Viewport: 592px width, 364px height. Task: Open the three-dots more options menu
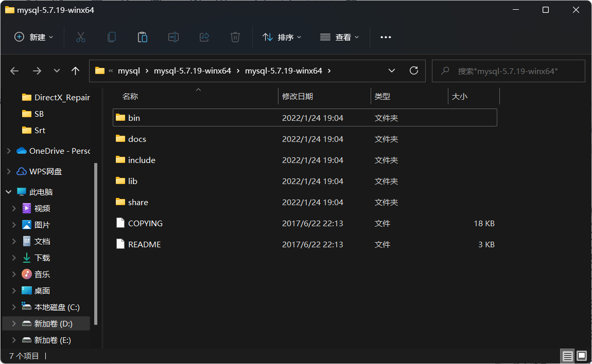(386, 37)
